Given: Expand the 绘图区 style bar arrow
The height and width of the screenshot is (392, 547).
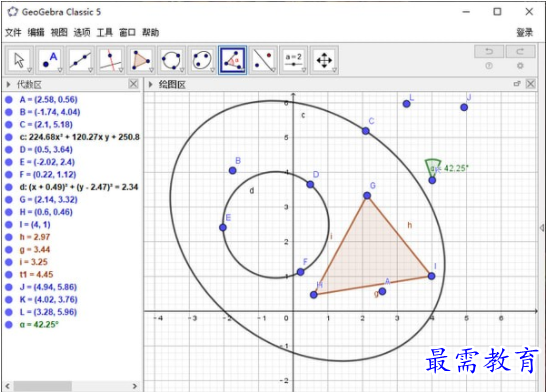Looking at the screenshot, I should (150, 84).
